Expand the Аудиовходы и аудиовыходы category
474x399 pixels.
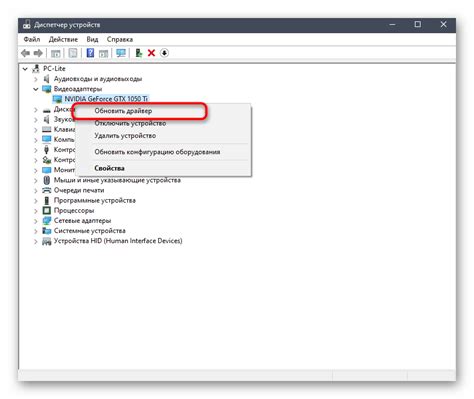click(36, 79)
